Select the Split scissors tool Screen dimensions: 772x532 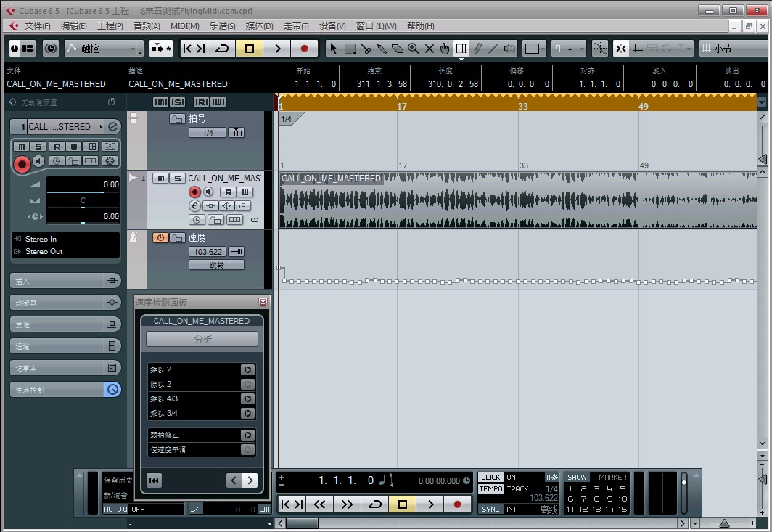tap(366, 49)
